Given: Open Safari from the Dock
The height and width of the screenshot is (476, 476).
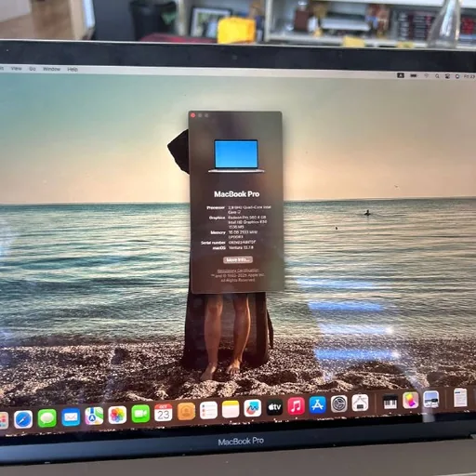Looking at the screenshot, I should [23, 419].
